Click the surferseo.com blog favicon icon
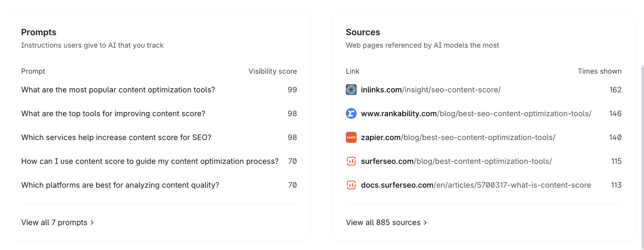 coord(351,161)
